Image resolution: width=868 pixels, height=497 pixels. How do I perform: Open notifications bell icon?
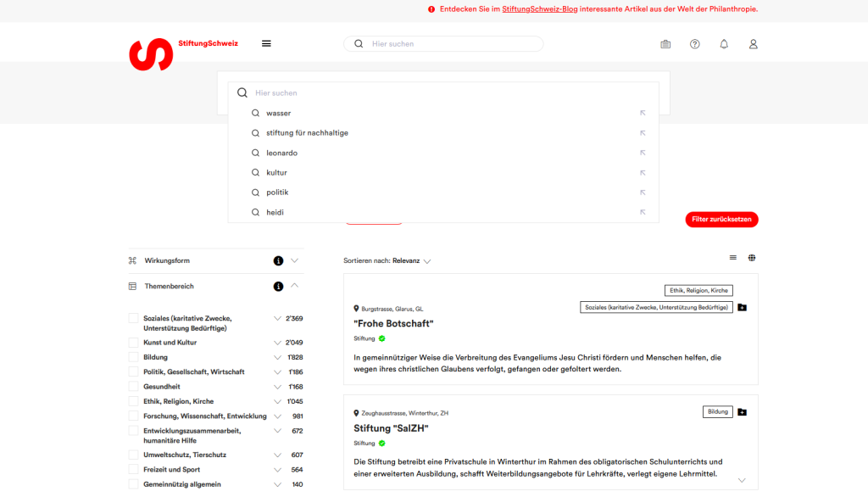pos(724,44)
